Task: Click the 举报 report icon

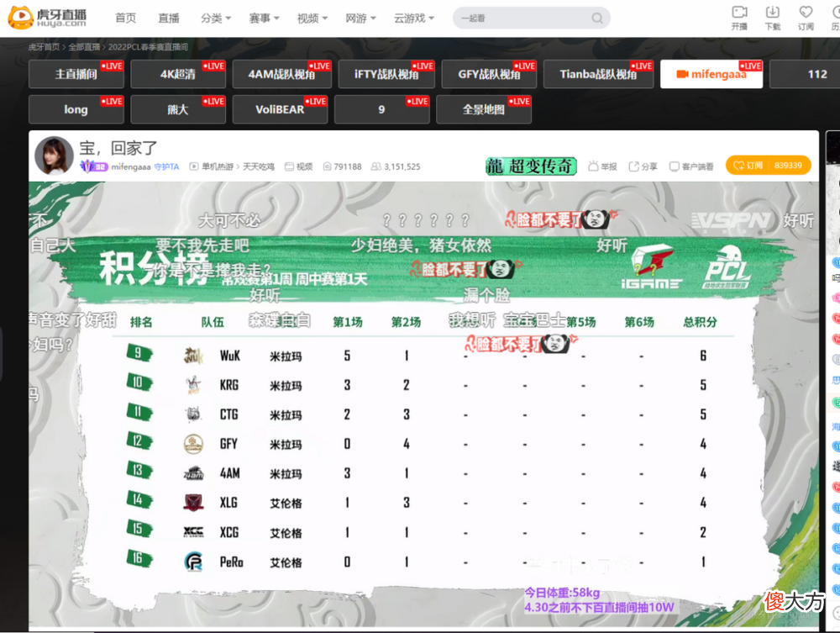Action: click(593, 166)
